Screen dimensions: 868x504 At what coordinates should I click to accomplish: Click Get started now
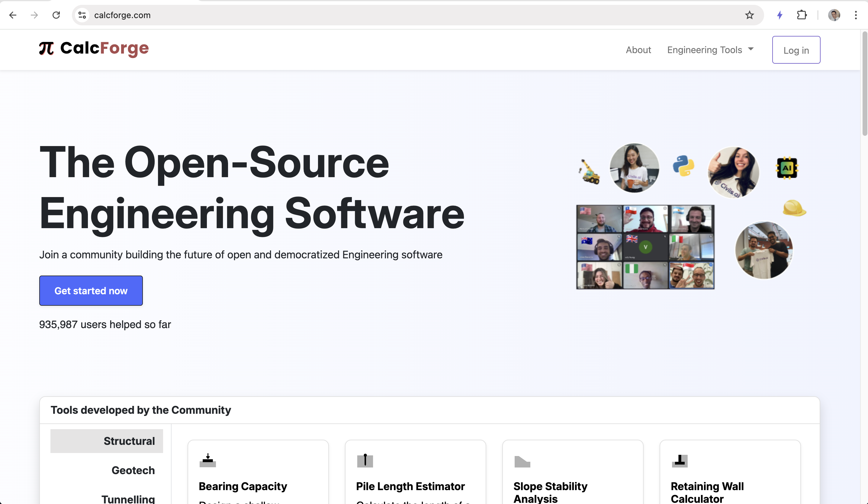[x=91, y=291]
